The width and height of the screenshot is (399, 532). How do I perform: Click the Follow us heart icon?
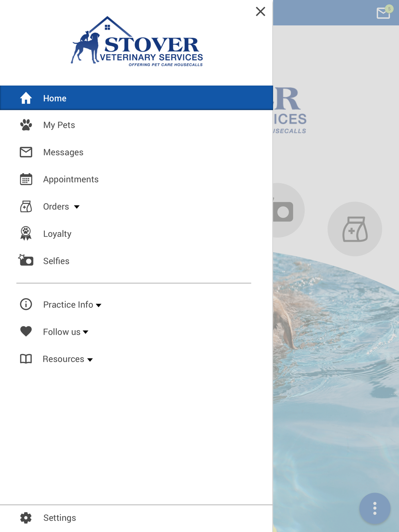tap(26, 331)
